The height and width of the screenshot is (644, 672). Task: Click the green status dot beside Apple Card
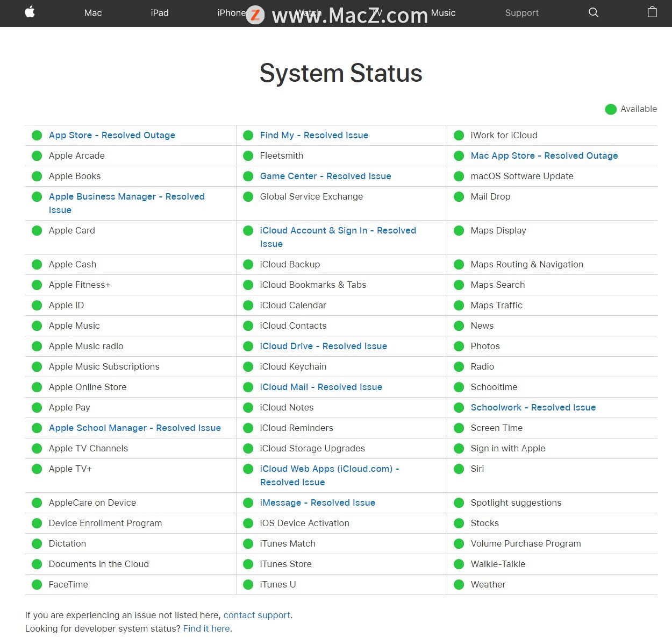(37, 231)
